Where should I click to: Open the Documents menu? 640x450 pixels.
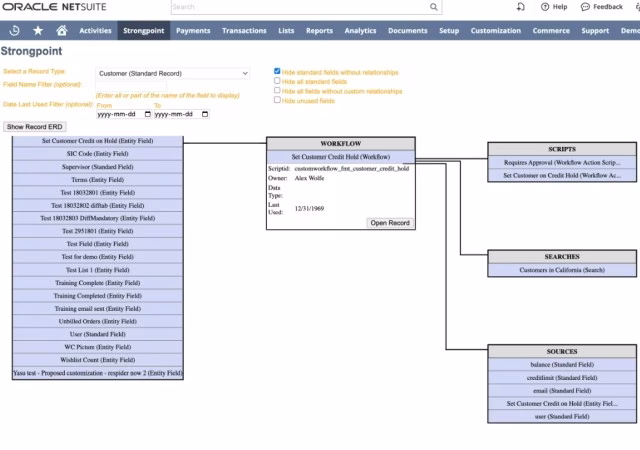click(408, 31)
